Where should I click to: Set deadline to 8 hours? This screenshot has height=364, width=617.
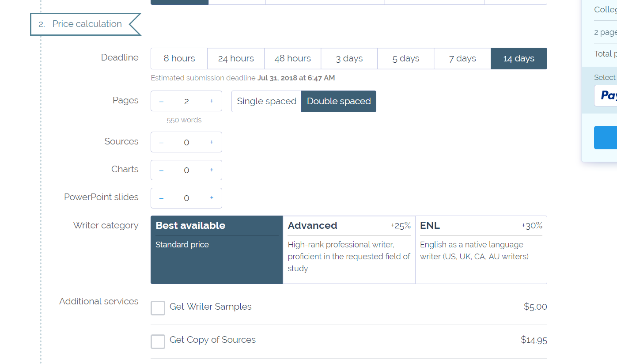[179, 58]
